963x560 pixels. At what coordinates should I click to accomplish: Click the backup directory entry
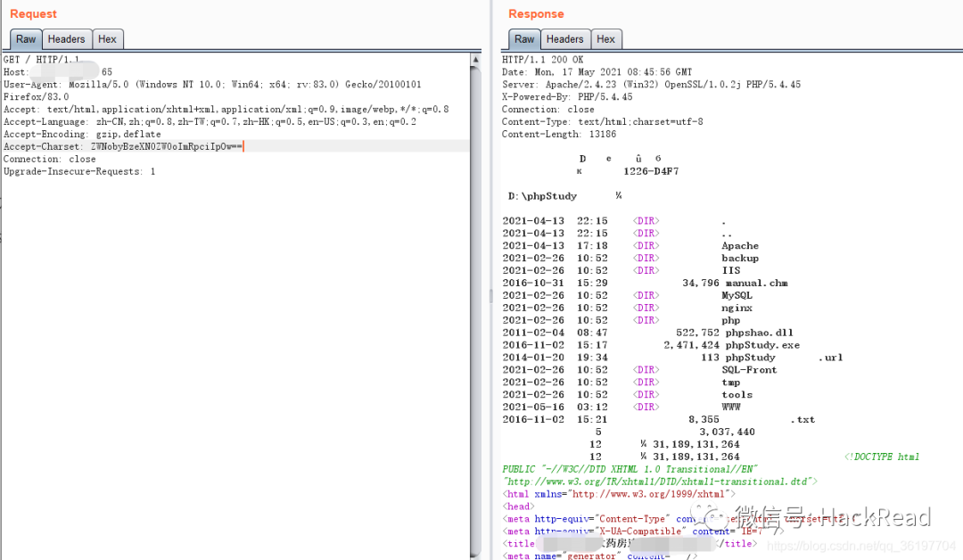pos(740,258)
